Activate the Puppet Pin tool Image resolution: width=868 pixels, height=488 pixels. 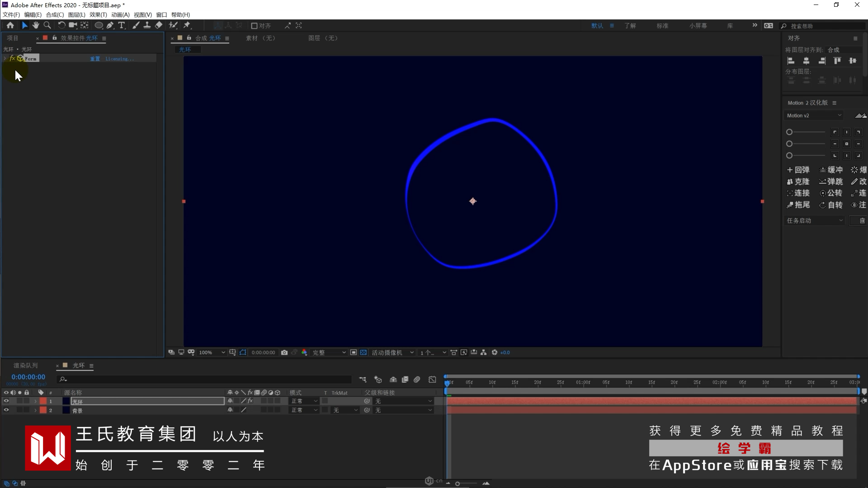click(187, 25)
